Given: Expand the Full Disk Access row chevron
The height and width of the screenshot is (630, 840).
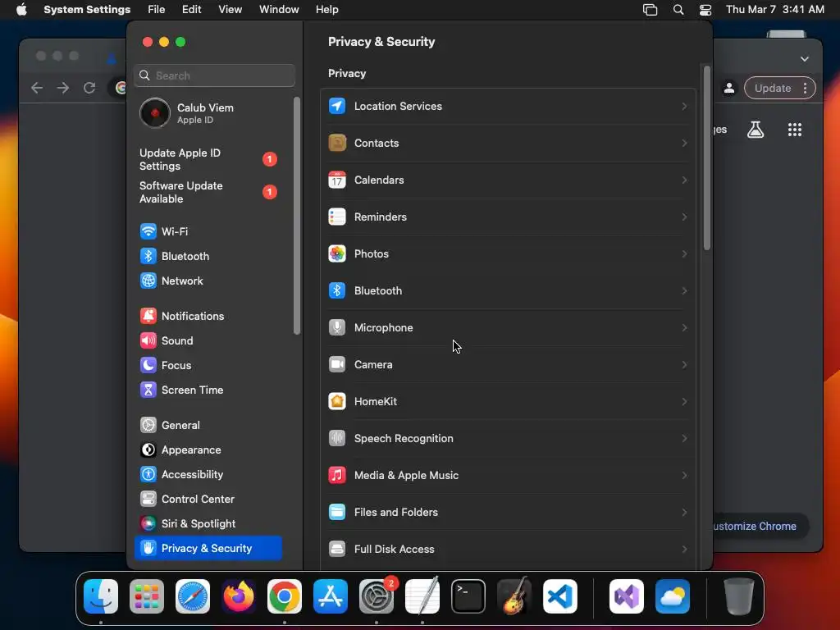Looking at the screenshot, I should 684,549.
